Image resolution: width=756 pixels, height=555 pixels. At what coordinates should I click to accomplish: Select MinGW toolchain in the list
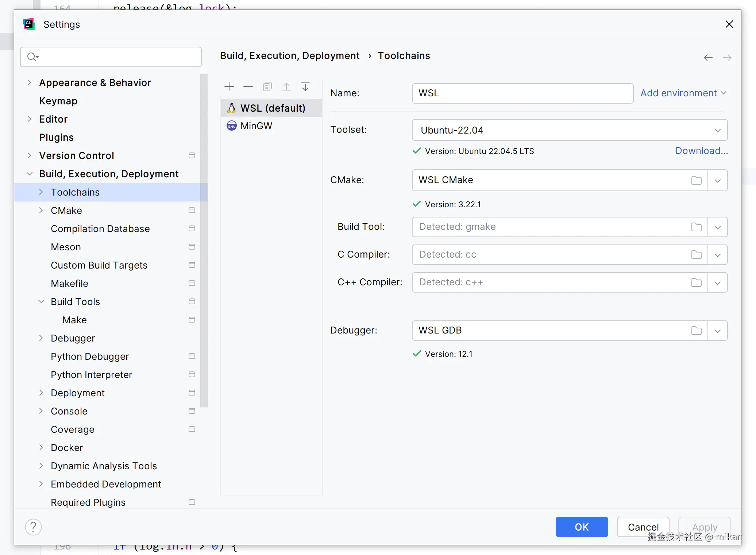tap(256, 126)
